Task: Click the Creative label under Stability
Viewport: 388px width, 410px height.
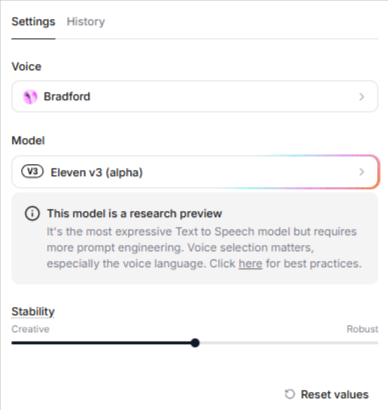Action: [x=30, y=329]
